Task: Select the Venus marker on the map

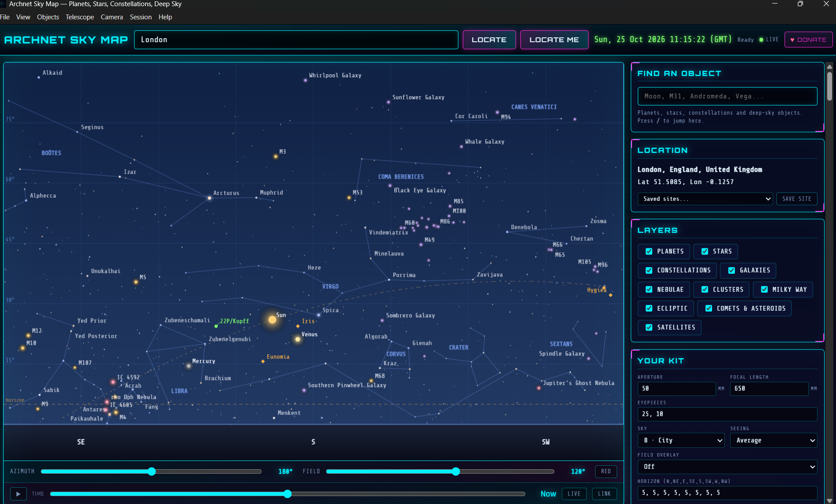Action: [x=298, y=339]
